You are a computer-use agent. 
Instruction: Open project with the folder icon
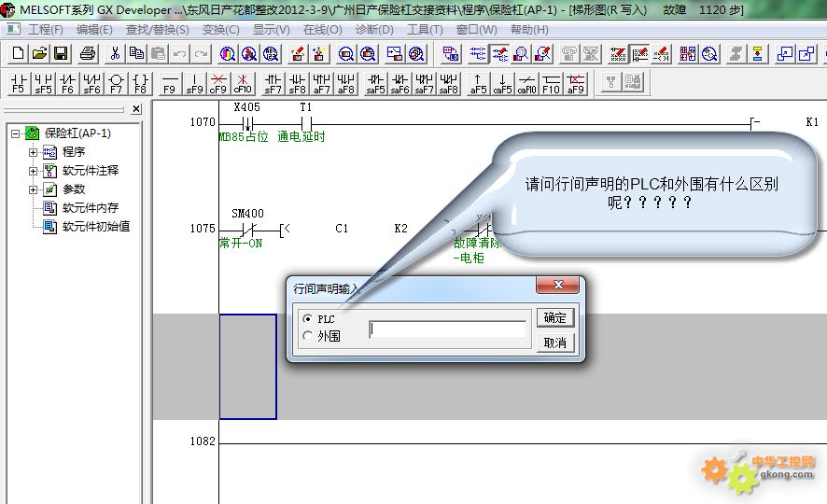(39, 53)
